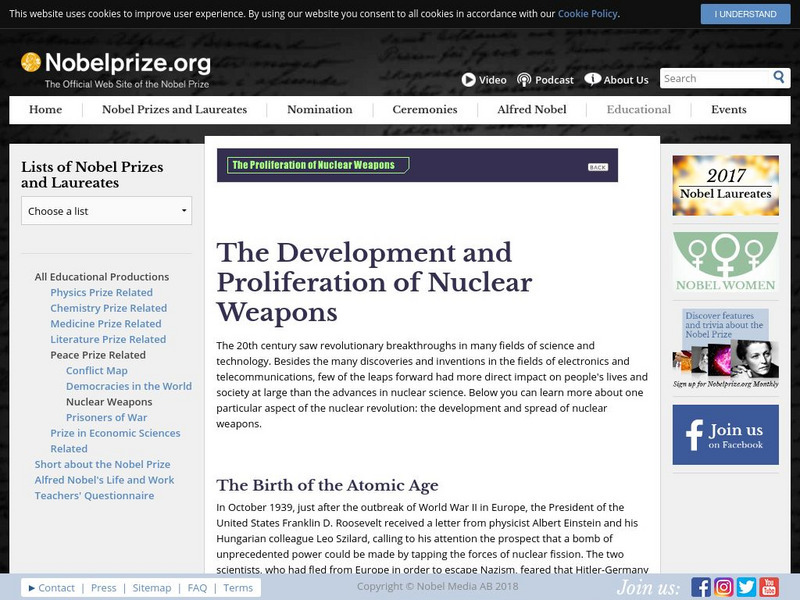Screen dimensions: 800x600
Task: Select Conflict Map in sidebar tree
Action: click(x=97, y=371)
